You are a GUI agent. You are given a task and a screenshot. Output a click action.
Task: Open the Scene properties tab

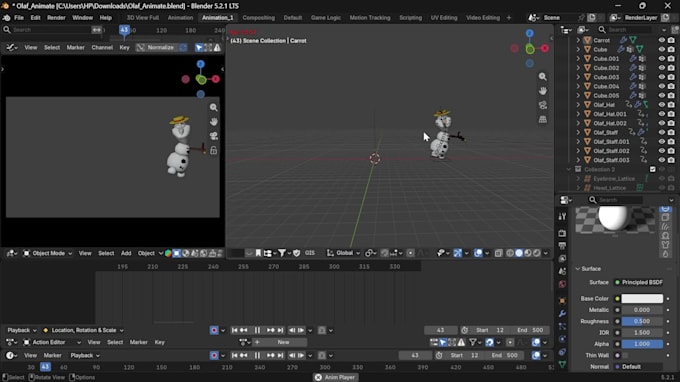(562, 271)
